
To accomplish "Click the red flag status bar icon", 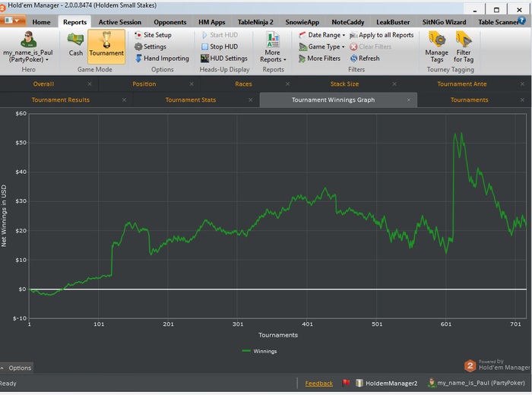I will [346, 383].
